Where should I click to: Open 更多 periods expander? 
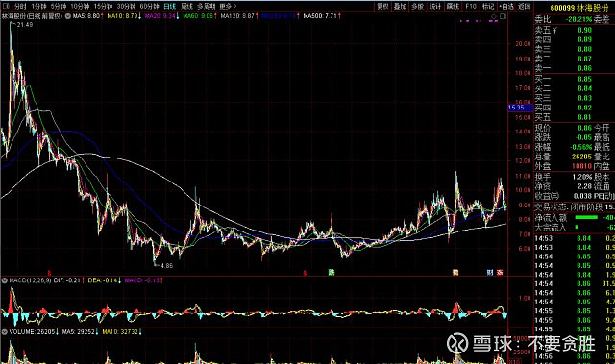tap(228, 7)
